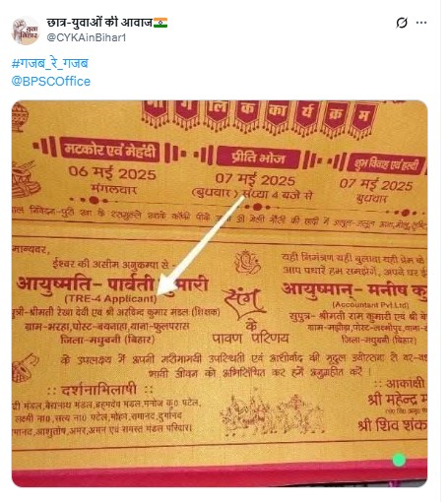The height and width of the screenshot is (502, 448).
Task: Click the दर्शनाभिलाषी heading in photo
Action: tap(99, 390)
